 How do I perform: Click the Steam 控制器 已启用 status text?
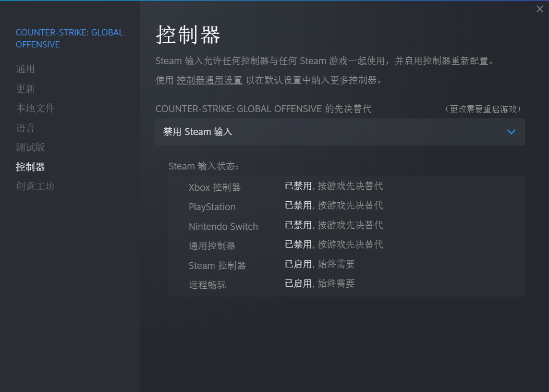[x=298, y=264]
